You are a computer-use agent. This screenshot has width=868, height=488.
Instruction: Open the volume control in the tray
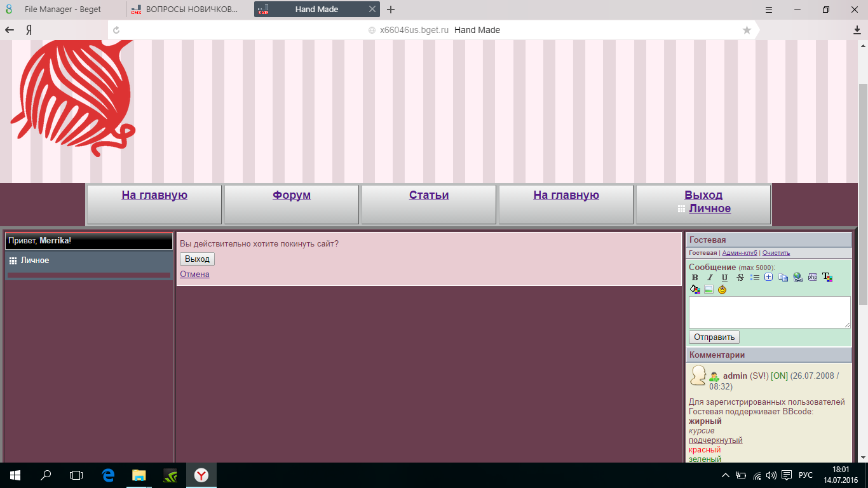pos(771,475)
